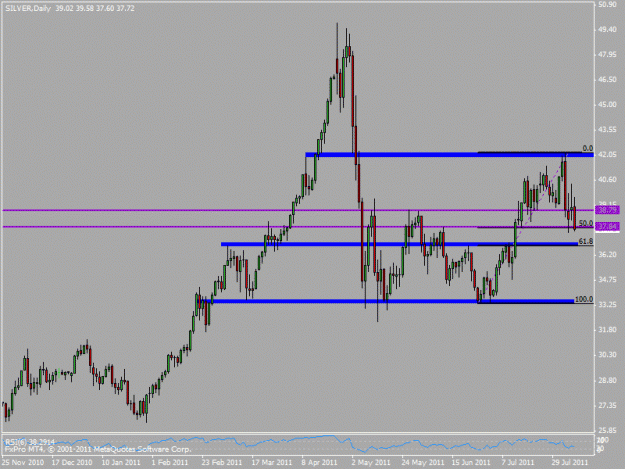
Task: Click the 10 Jan 2011 date label
Action: coord(121,463)
